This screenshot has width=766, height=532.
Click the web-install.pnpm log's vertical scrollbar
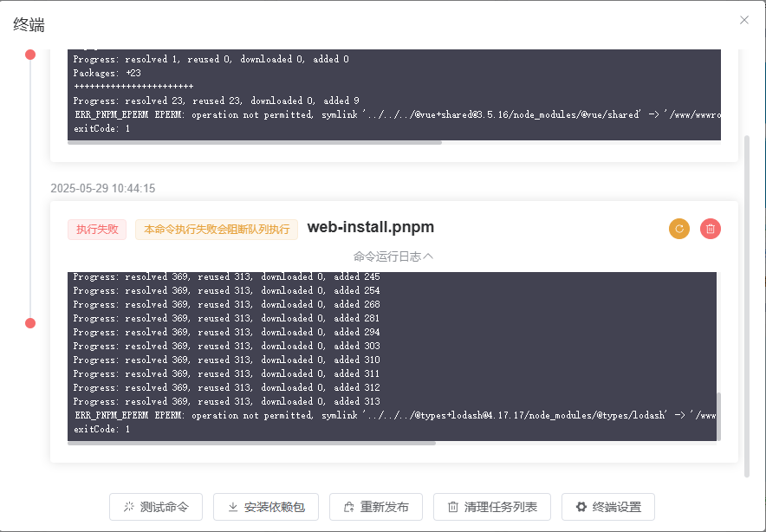coord(718,416)
